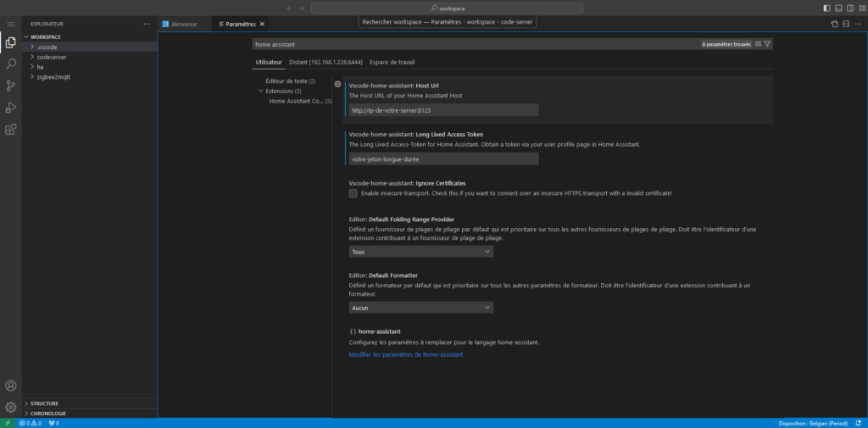Select Éditeur de texte (2) category
The image size is (868, 428).
tap(291, 81)
